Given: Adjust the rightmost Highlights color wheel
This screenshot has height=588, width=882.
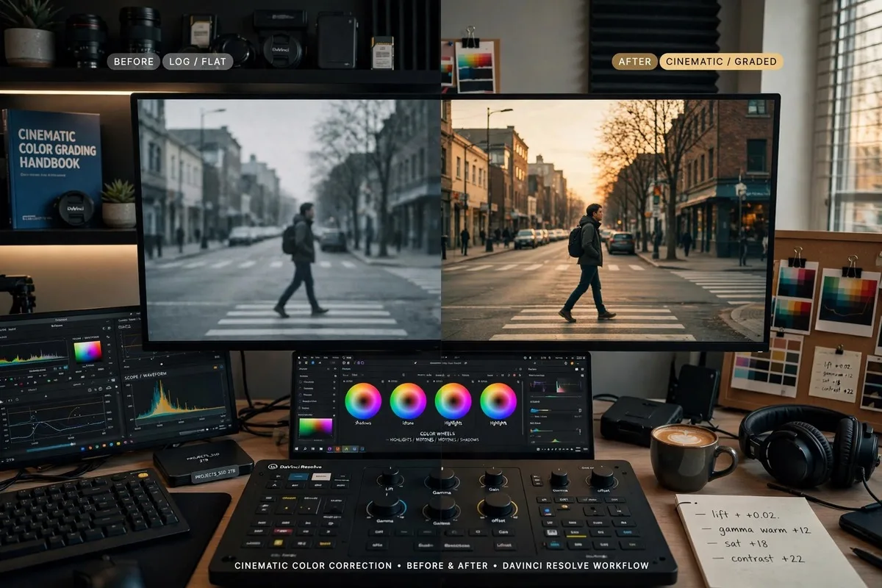Looking at the screenshot, I should point(498,401).
